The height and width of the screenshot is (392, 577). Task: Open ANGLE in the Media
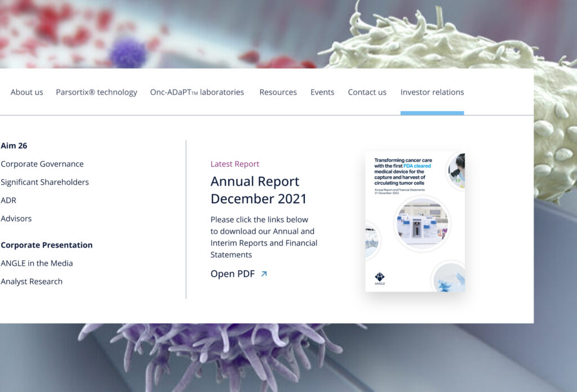tap(37, 263)
